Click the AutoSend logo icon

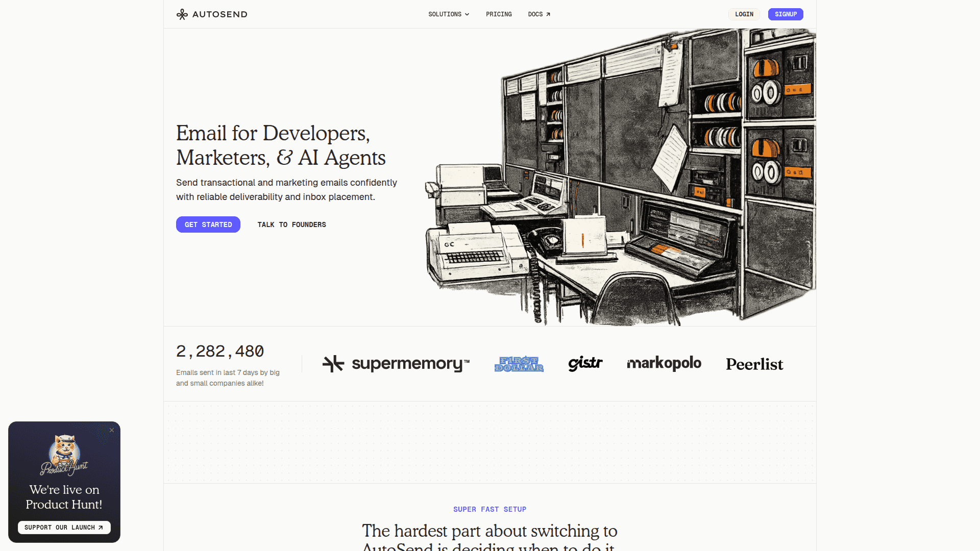pos(182,14)
